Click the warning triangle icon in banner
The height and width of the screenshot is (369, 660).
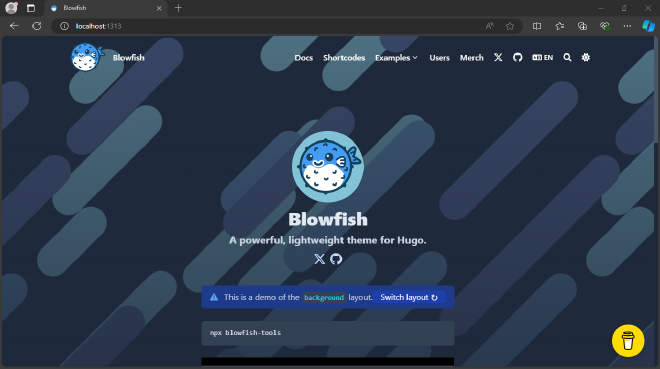(x=214, y=297)
